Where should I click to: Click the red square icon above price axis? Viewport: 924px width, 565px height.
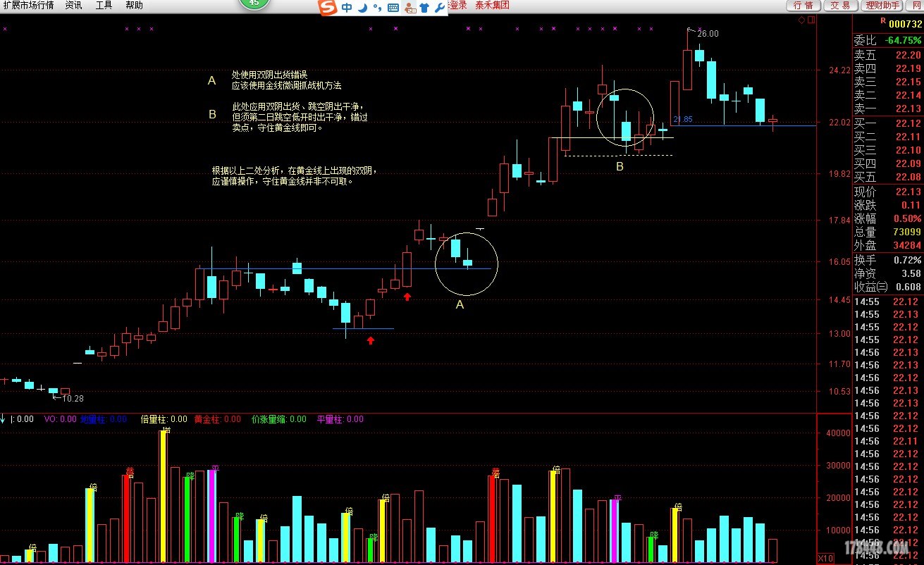pos(811,20)
